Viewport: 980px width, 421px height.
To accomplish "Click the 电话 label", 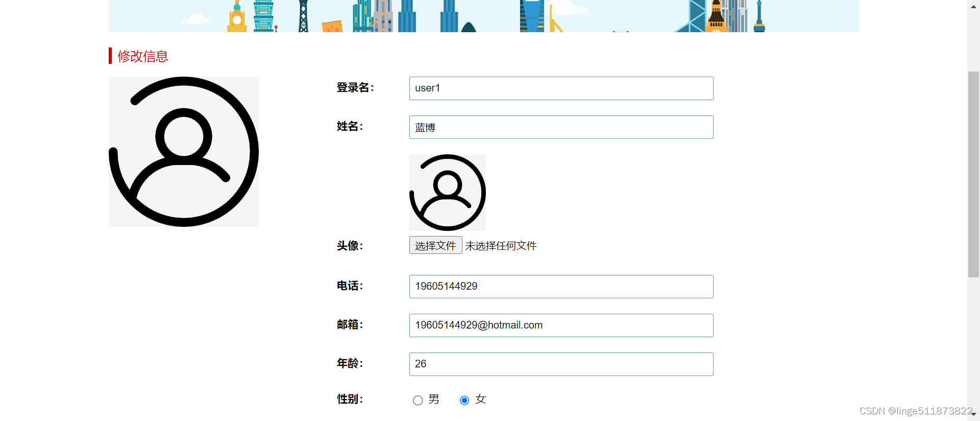I will tap(350, 286).
